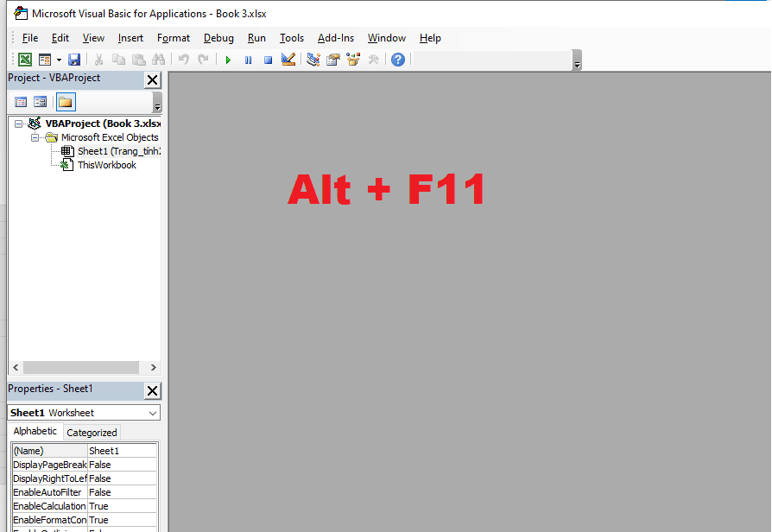Open Insert UserForm dropdown arrow
The height and width of the screenshot is (532, 772).
point(59,60)
